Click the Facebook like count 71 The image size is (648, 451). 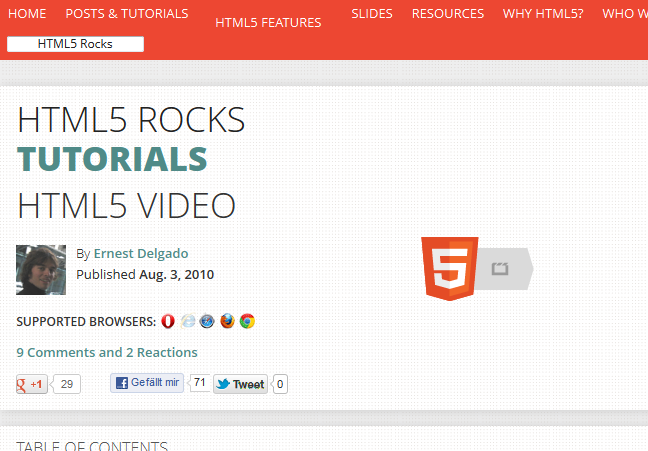click(x=200, y=382)
